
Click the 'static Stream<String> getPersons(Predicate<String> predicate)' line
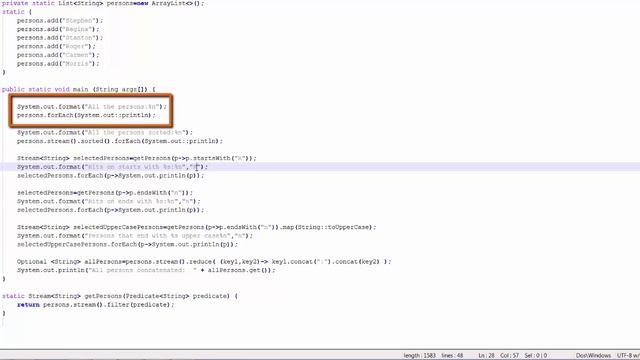[120, 296]
